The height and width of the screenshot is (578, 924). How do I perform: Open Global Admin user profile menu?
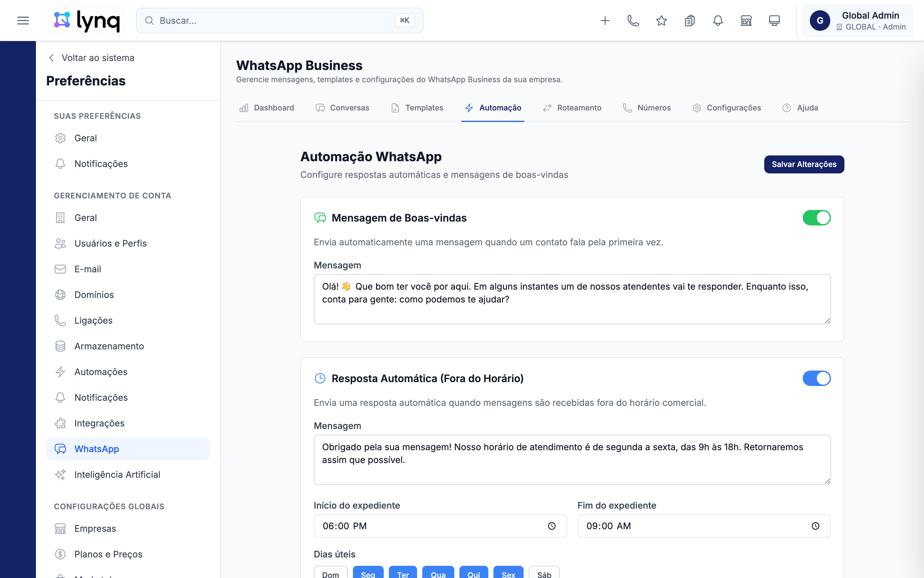pyautogui.click(x=858, y=21)
